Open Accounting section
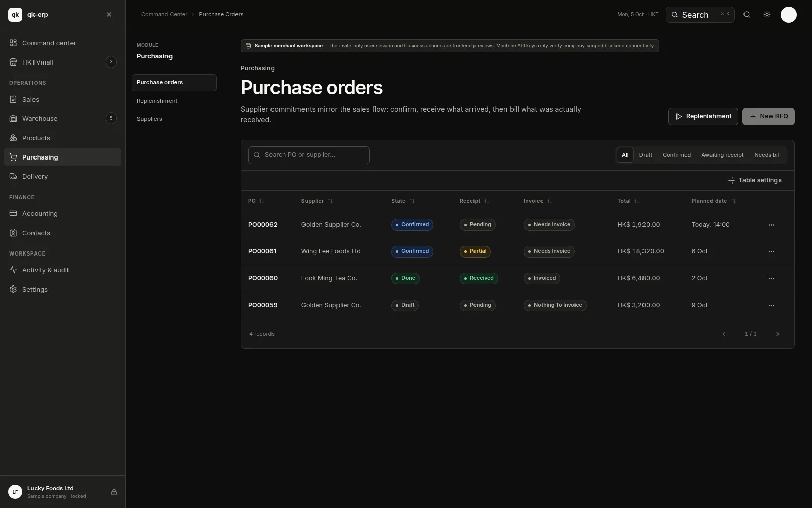Screen dimensions: 812x508 click(x=62, y=213)
